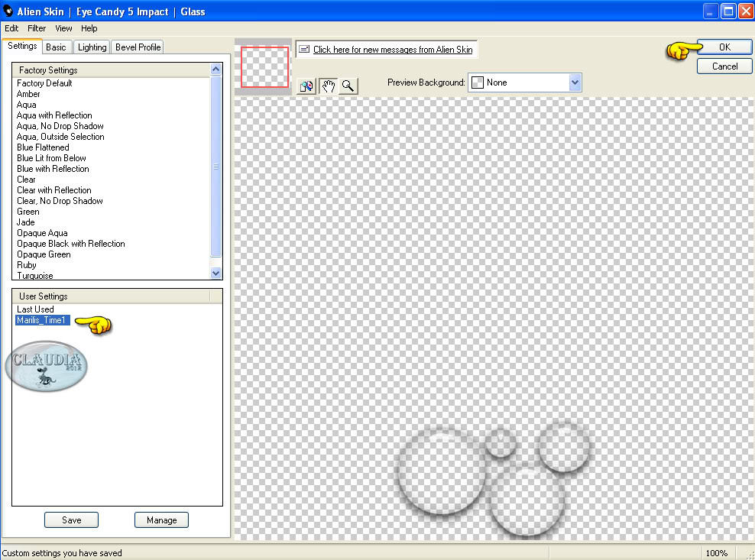Select the Aqua, No Drop Shadow preset
Image resolution: width=755 pixels, height=560 pixels.
click(60, 125)
